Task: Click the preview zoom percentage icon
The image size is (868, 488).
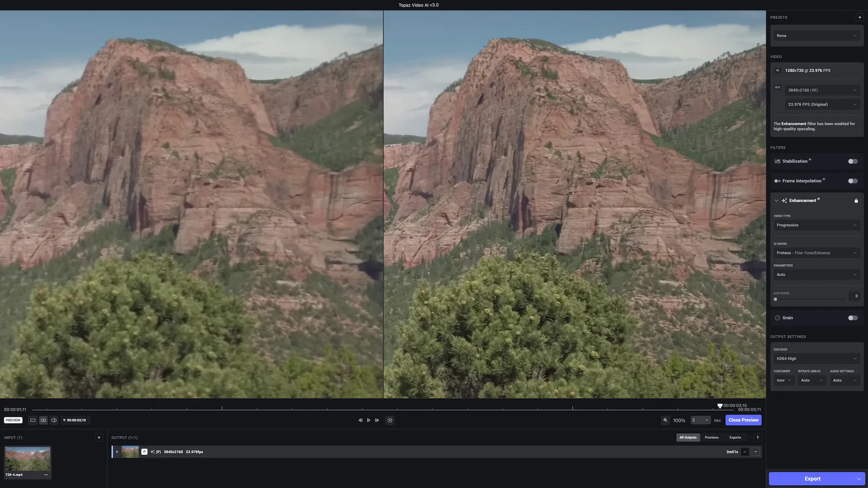Action: [x=665, y=421]
